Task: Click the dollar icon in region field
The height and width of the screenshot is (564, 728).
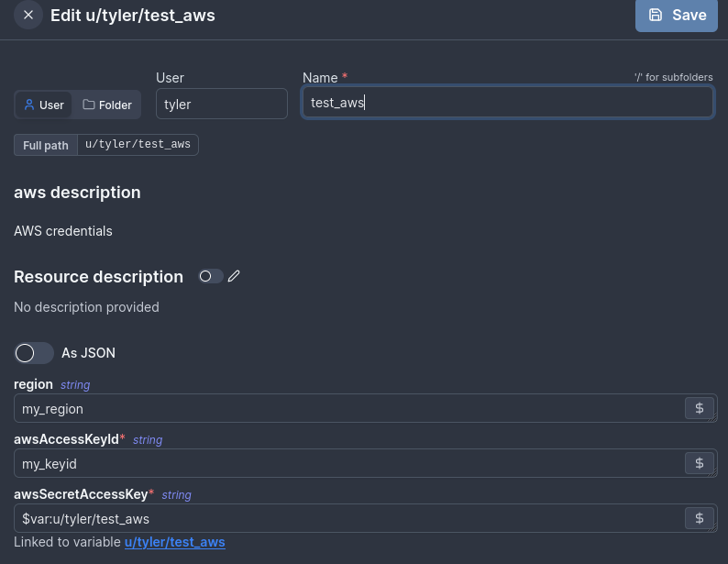Action: [x=700, y=408]
